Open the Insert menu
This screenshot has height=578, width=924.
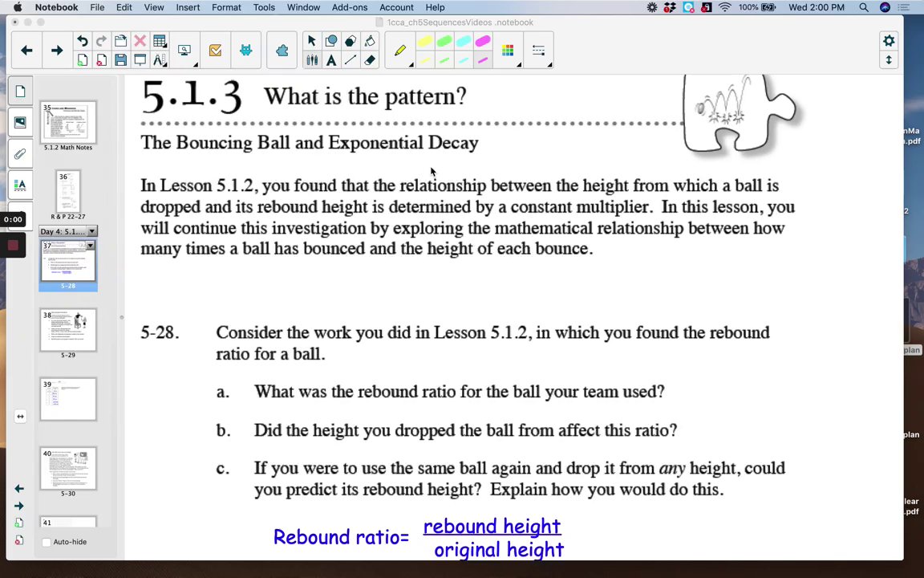tap(188, 7)
